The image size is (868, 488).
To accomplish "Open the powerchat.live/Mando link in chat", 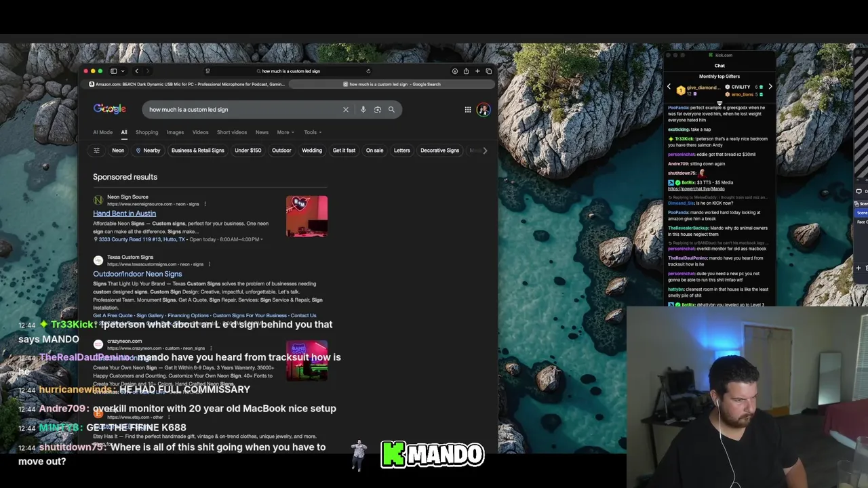I will pos(696,188).
